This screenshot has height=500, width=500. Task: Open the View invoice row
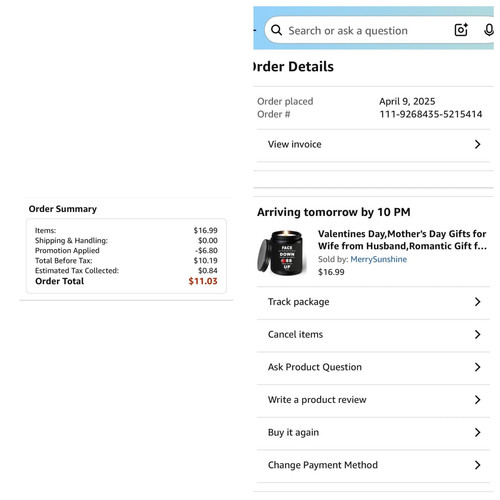click(x=373, y=144)
